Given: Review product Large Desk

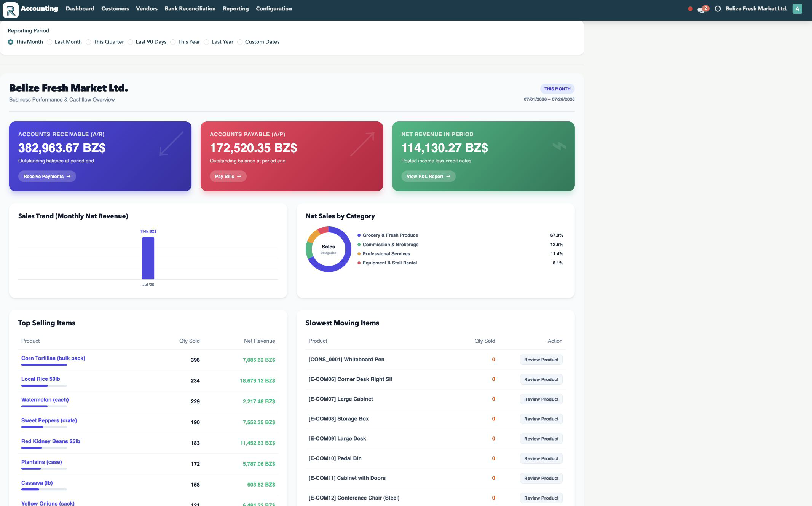Looking at the screenshot, I should coord(541,439).
